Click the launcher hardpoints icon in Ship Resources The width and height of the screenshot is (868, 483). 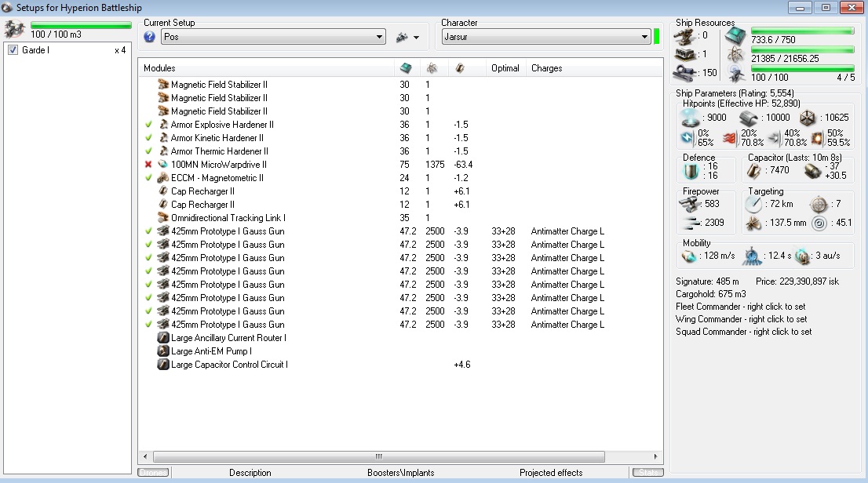point(685,54)
